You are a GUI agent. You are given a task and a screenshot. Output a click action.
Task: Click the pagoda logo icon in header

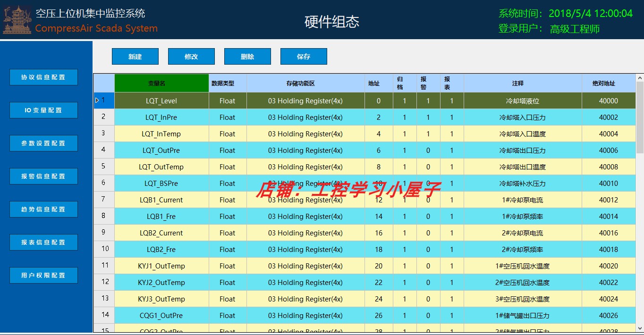(17, 20)
